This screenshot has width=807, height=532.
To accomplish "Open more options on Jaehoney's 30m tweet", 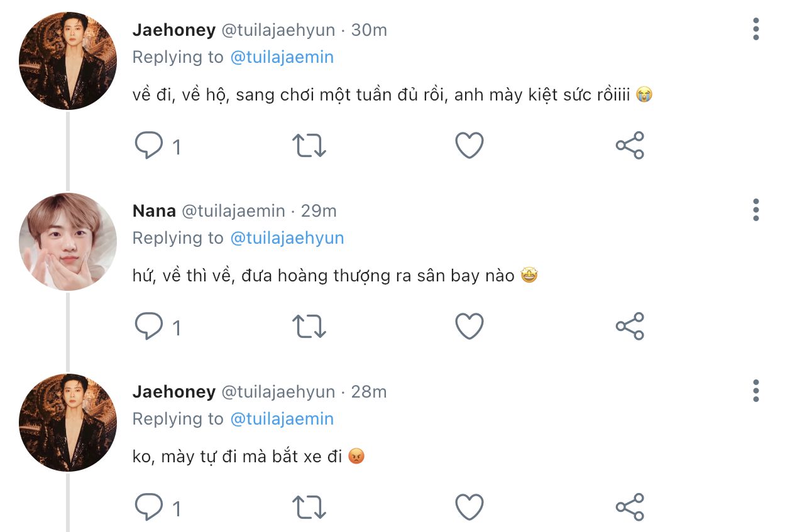I will [x=755, y=29].
